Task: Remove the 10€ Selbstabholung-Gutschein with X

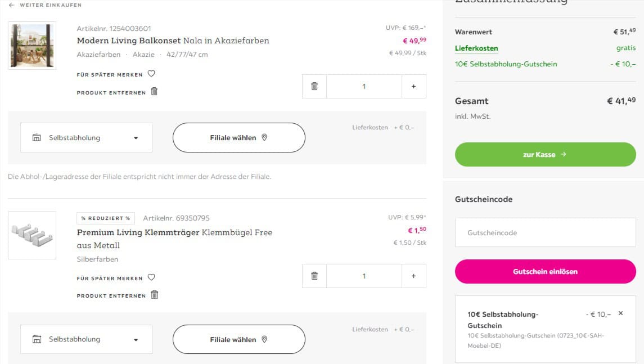Action: tap(620, 313)
